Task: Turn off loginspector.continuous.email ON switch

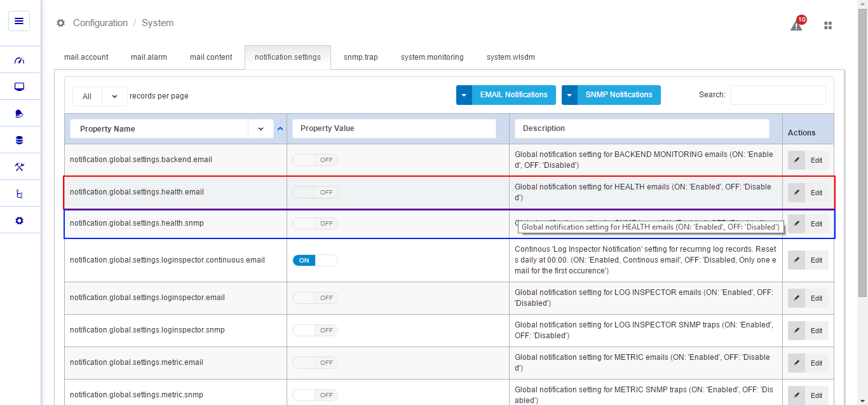Action: tap(315, 260)
